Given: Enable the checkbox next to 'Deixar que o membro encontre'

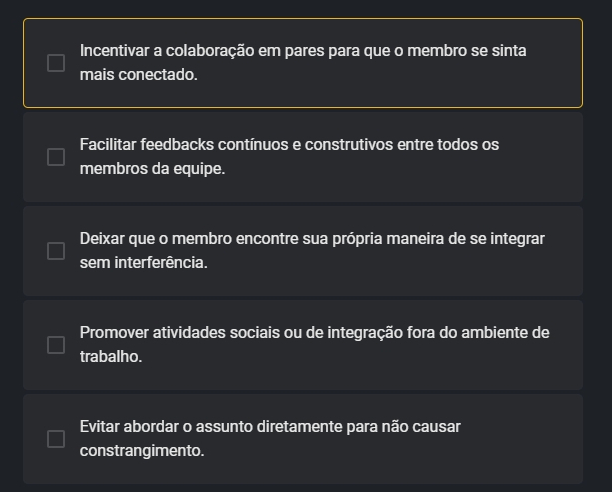Looking at the screenshot, I should [x=56, y=251].
